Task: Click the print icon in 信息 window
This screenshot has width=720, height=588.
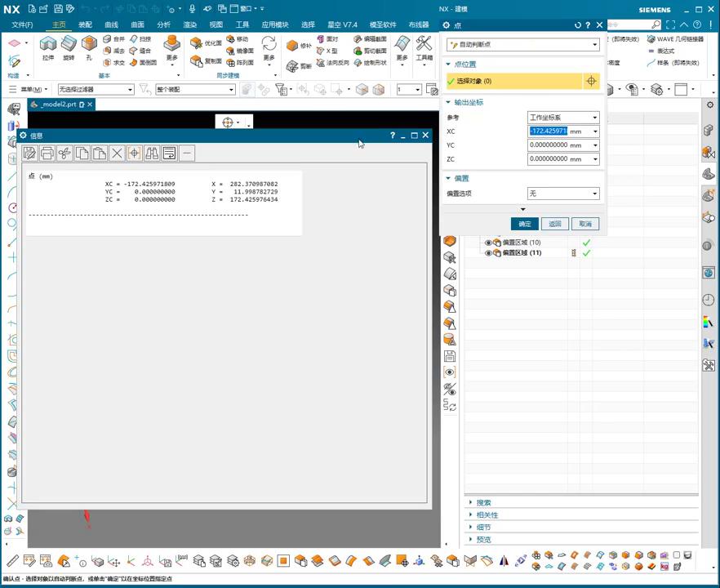Action: pos(47,154)
